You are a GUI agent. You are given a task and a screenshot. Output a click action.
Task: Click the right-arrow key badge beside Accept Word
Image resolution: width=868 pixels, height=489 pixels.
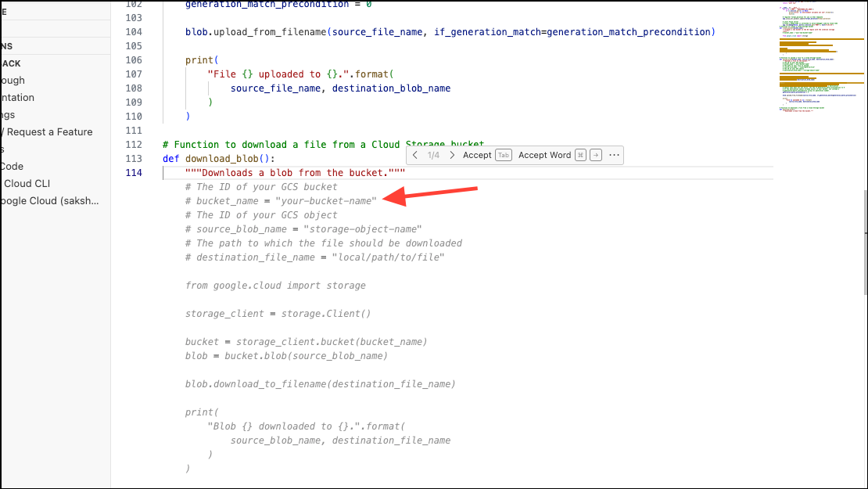[x=596, y=155]
